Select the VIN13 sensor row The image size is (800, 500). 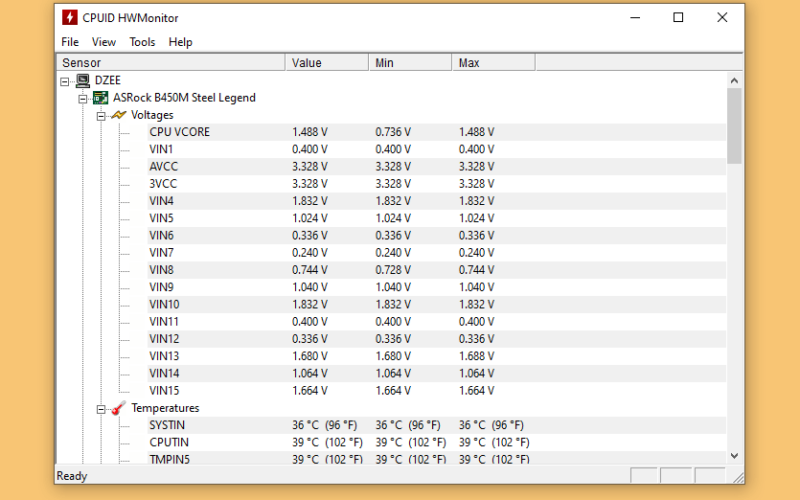pyautogui.click(x=437, y=356)
